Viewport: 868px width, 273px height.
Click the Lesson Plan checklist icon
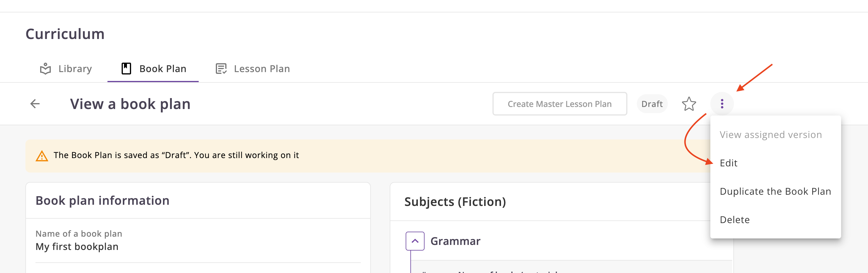point(221,69)
